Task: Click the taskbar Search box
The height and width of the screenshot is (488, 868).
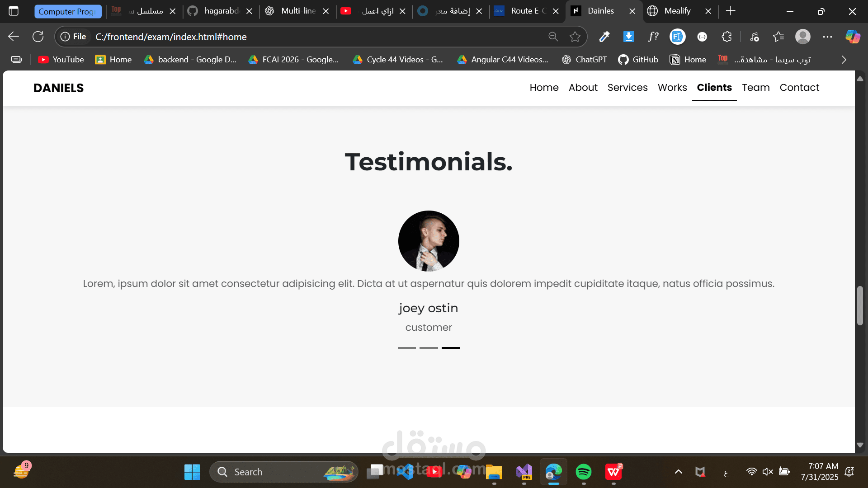Action: pyautogui.click(x=284, y=472)
